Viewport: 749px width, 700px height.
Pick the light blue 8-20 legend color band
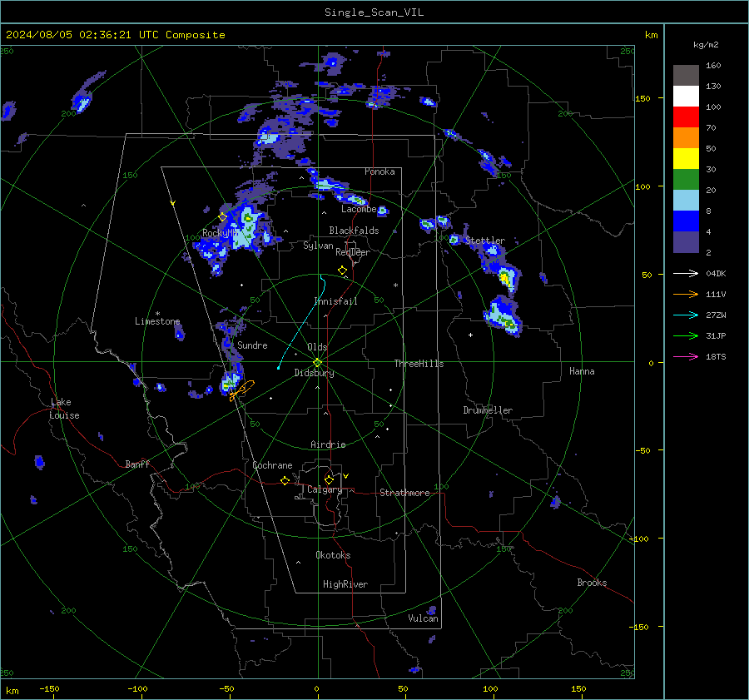click(x=686, y=201)
